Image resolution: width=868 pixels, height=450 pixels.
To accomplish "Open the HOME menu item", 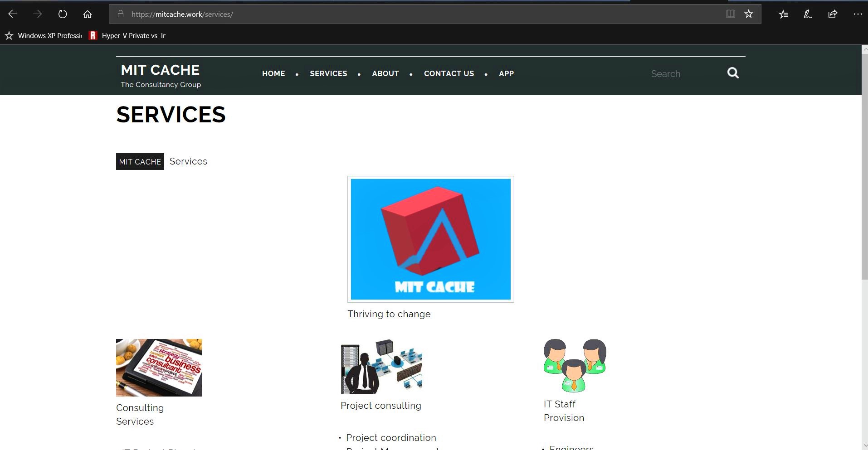I will tap(273, 73).
